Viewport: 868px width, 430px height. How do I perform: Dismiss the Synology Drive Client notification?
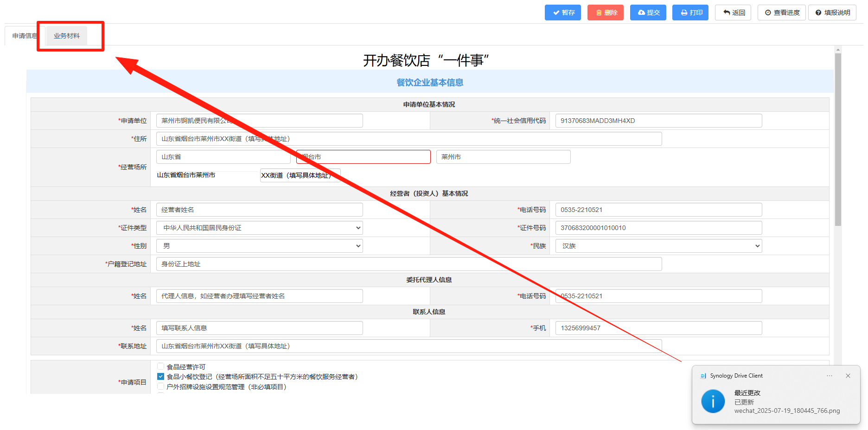(848, 376)
